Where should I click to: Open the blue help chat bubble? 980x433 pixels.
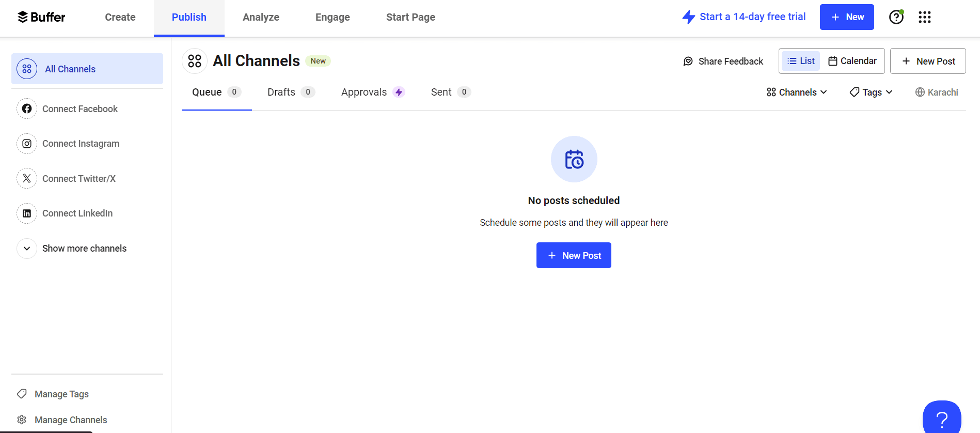tap(941, 418)
